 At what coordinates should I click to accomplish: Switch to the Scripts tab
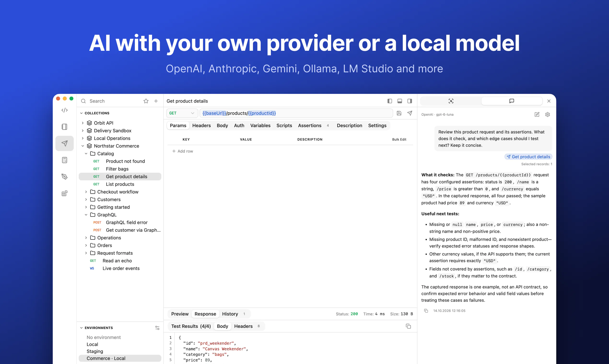click(284, 125)
